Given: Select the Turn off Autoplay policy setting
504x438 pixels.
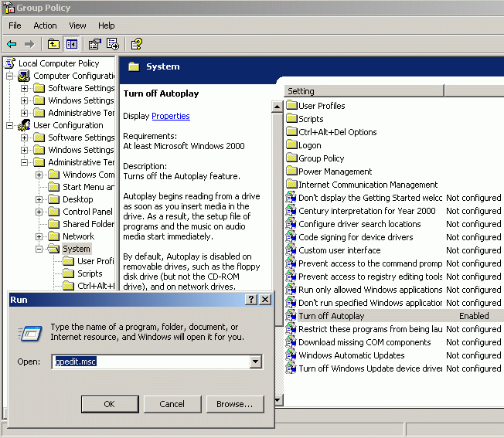Looking at the screenshot, I should click(x=331, y=316).
